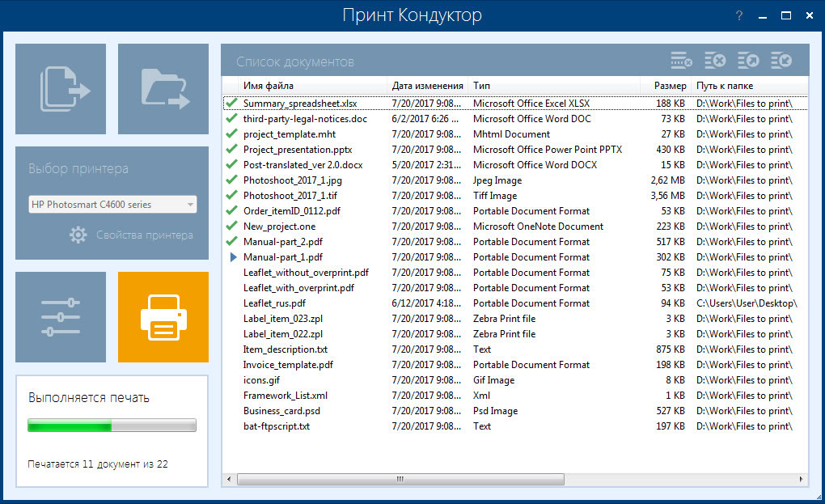This screenshot has width=825, height=504.
Task: Select the Item_description.txt file
Action: [x=286, y=349]
